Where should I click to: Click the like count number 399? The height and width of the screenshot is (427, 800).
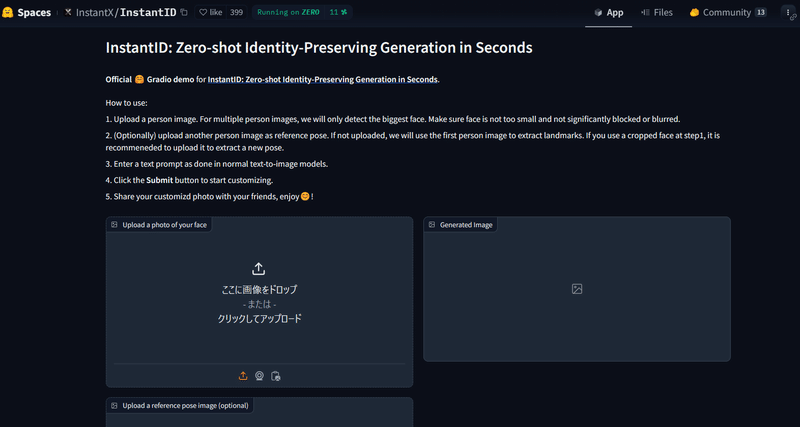click(236, 13)
